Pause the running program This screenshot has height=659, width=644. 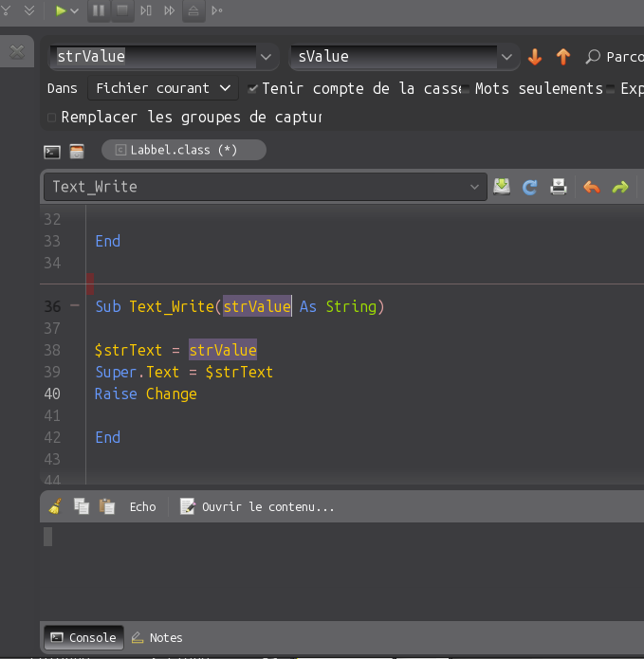(99, 10)
